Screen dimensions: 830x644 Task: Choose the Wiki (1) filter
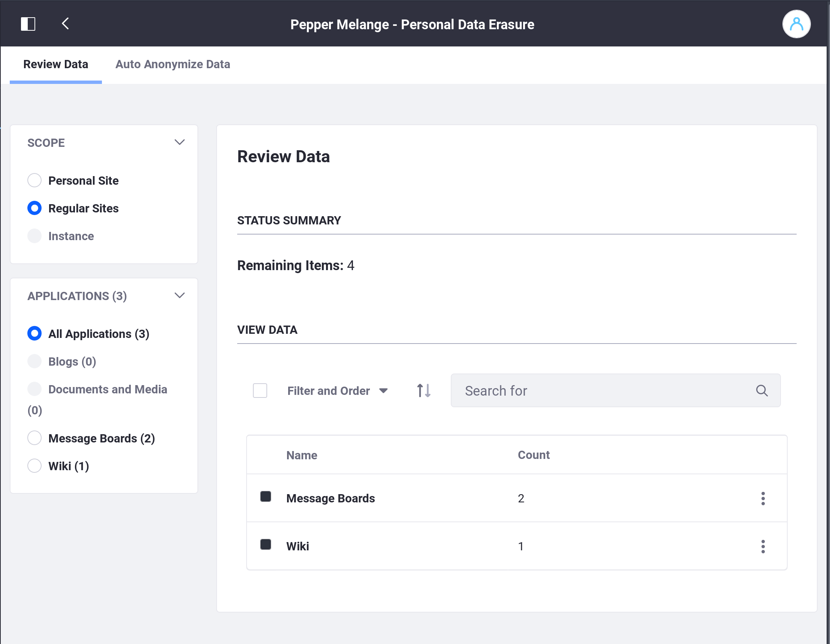pos(34,465)
